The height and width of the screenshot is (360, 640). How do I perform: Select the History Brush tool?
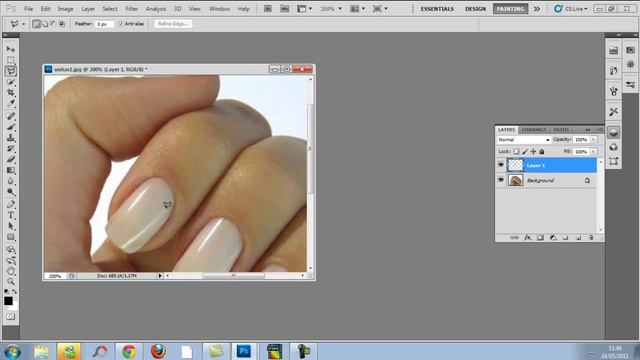(x=11, y=149)
